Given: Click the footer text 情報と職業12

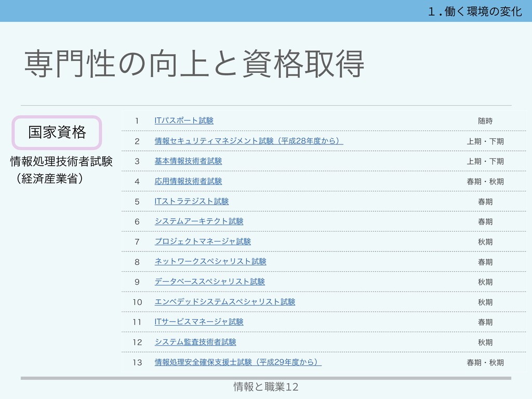Looking at the screenshot, I should [266, 387].
